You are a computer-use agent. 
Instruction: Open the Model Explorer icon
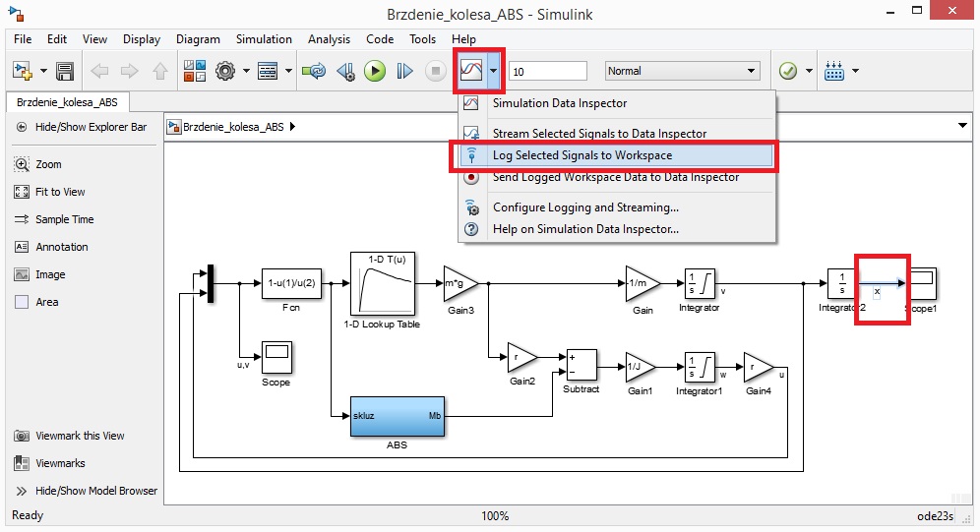pyautogui.click(x=268, y=71)
